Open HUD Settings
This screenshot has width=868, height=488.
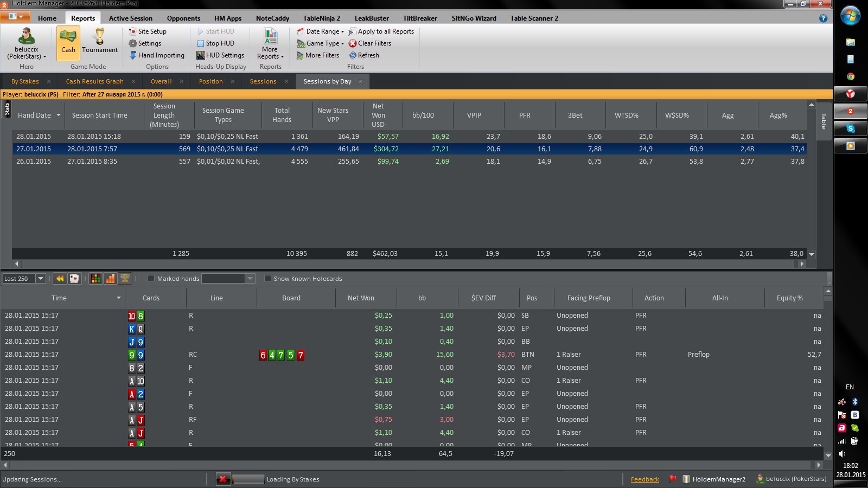[220, 55]
